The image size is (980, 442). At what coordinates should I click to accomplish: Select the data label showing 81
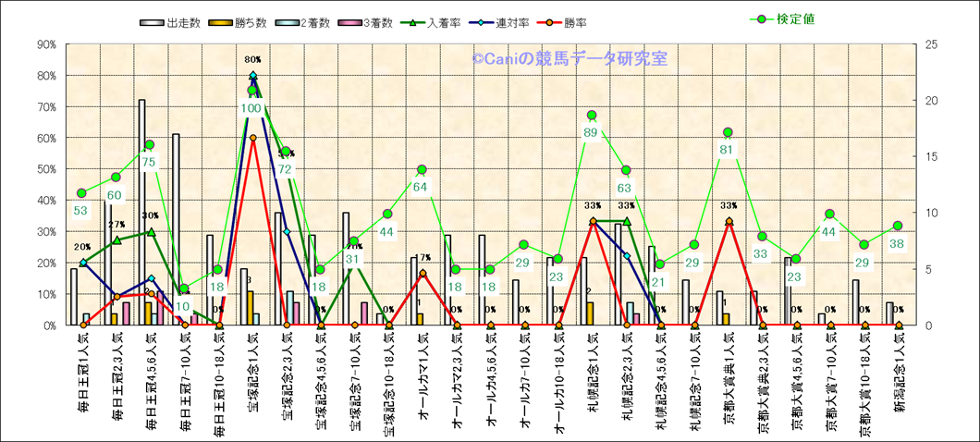point(728,150)
